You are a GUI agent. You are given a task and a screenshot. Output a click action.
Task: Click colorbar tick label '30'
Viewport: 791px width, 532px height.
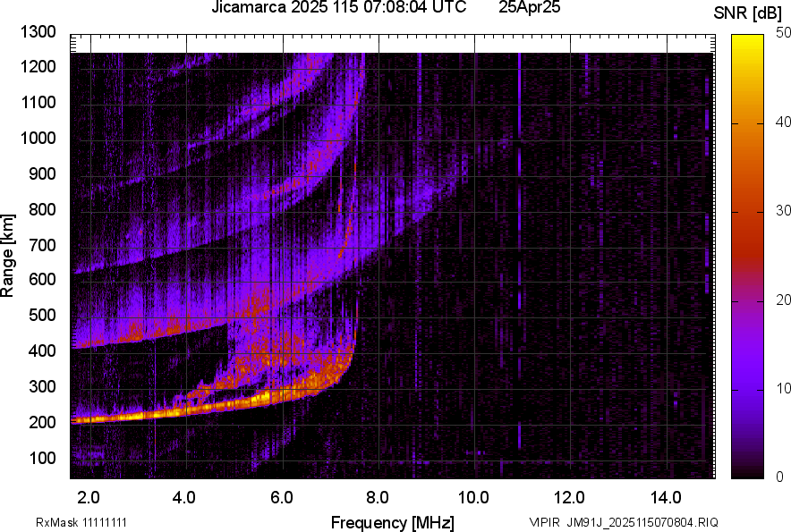tap(783, 210)
